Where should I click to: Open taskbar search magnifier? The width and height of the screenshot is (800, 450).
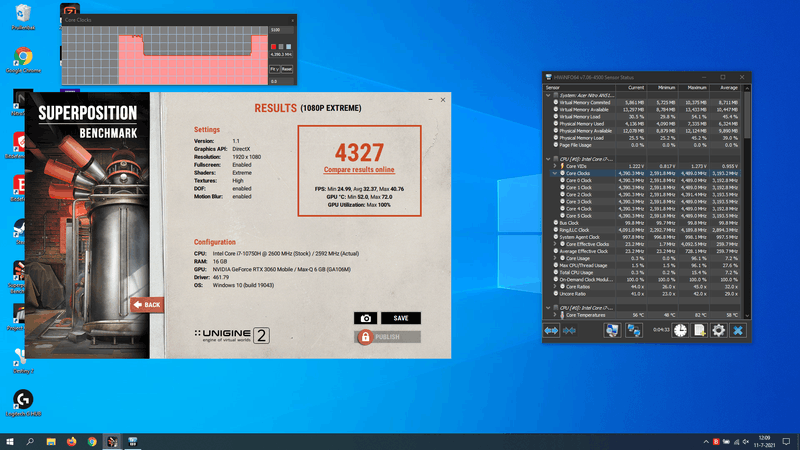pos(30,442)
